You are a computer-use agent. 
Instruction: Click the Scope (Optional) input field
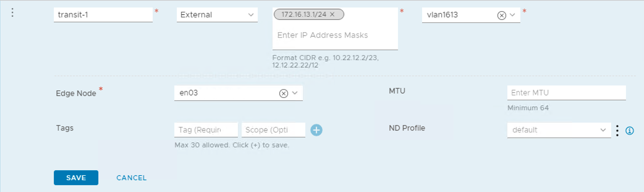[x=273, y=130]
